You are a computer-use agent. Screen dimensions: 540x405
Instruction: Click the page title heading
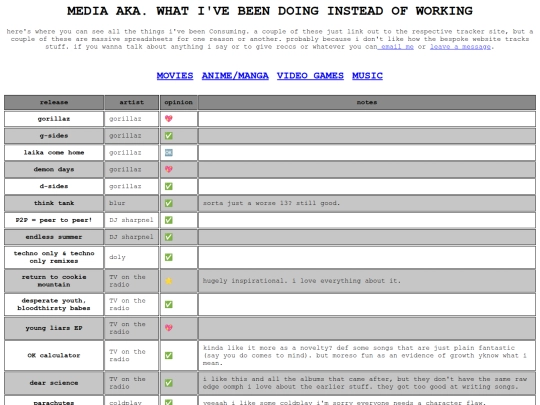270,11
